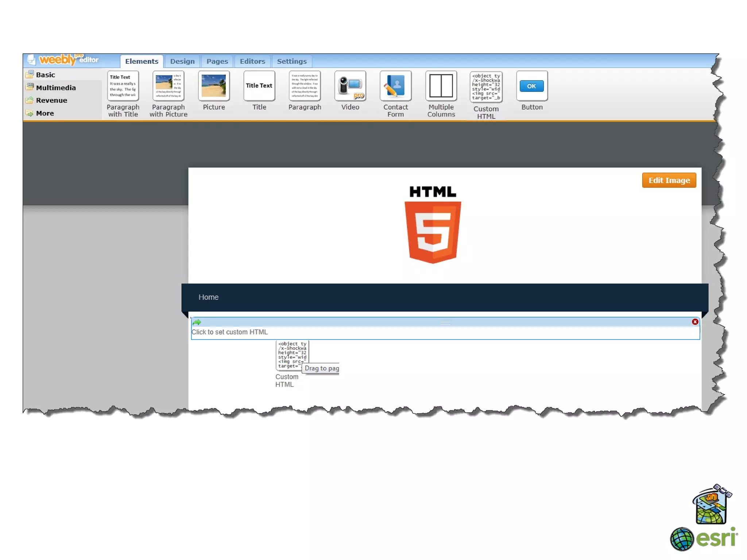The height and width of the screenshot is (560, 747).
Task: Select the Paragraph with Title element icon
Action: [123, 86]
